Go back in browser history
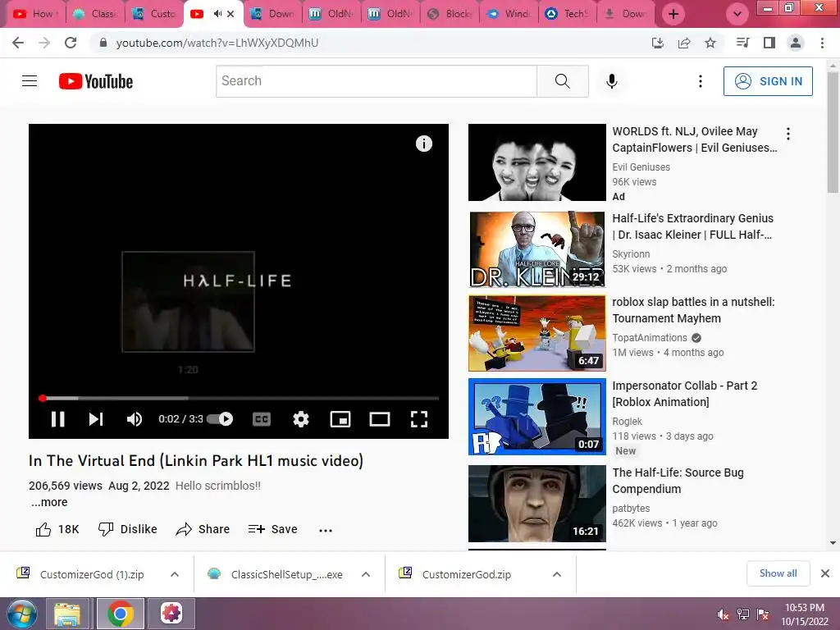Viewport: 840px width, 630px height. coord(18,43)
